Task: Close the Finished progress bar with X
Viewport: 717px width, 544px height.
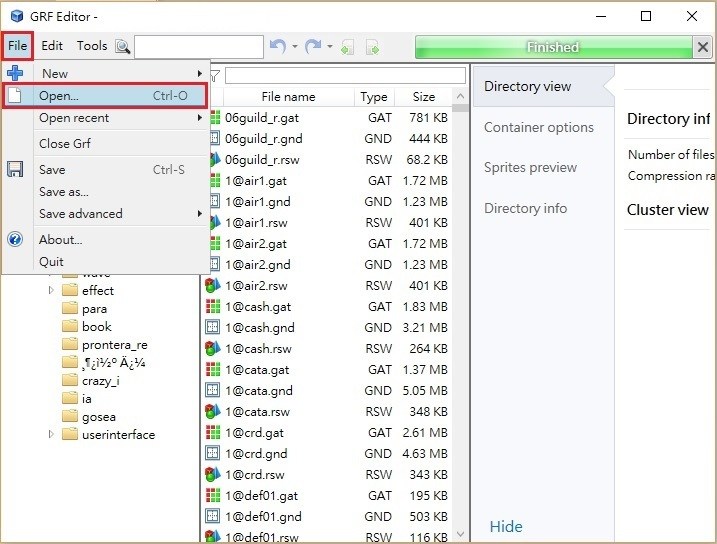Action: (x=703, y=47)
